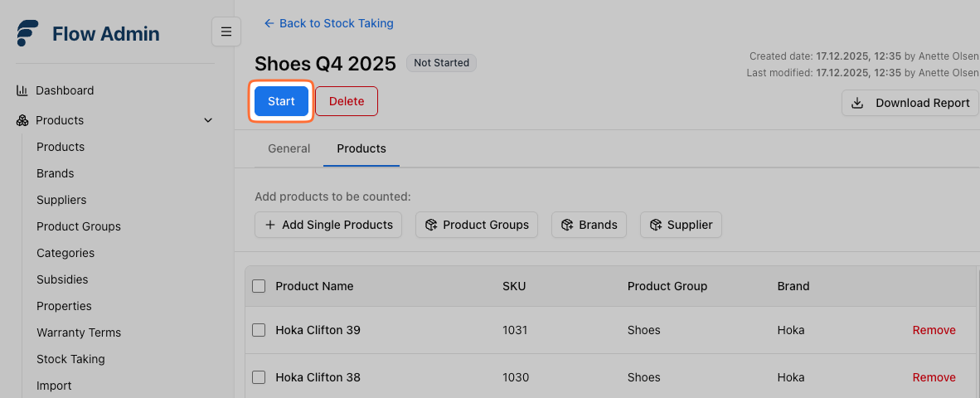Open Warranty Terms in the sidebar
980x398 pixels.
tap(79, 332)
